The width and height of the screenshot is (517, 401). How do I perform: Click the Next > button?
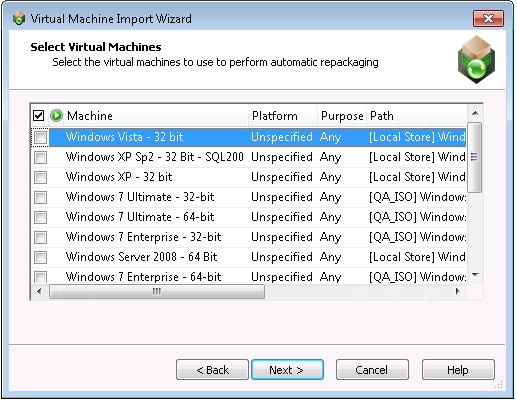click(x=287, y=370)
